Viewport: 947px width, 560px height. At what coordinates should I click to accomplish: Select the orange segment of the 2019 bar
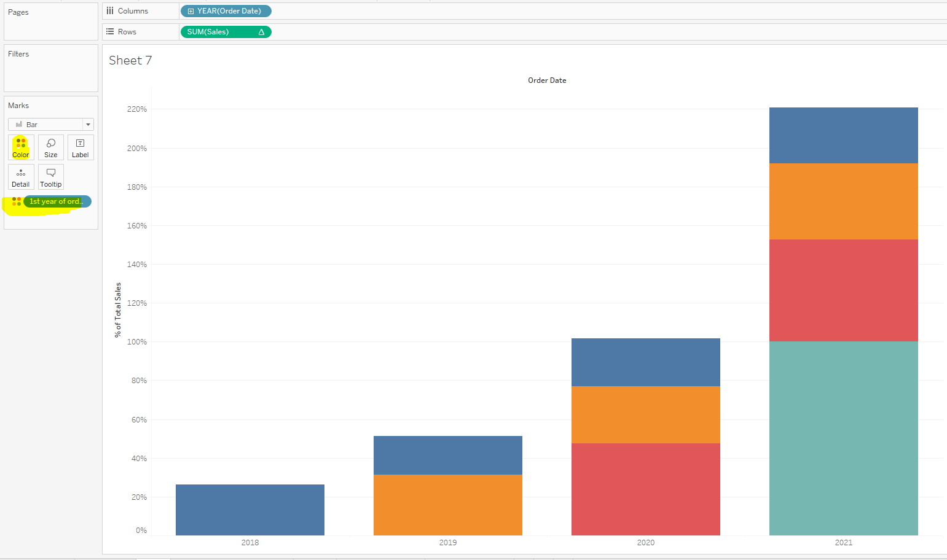click(x=448, y=505)
